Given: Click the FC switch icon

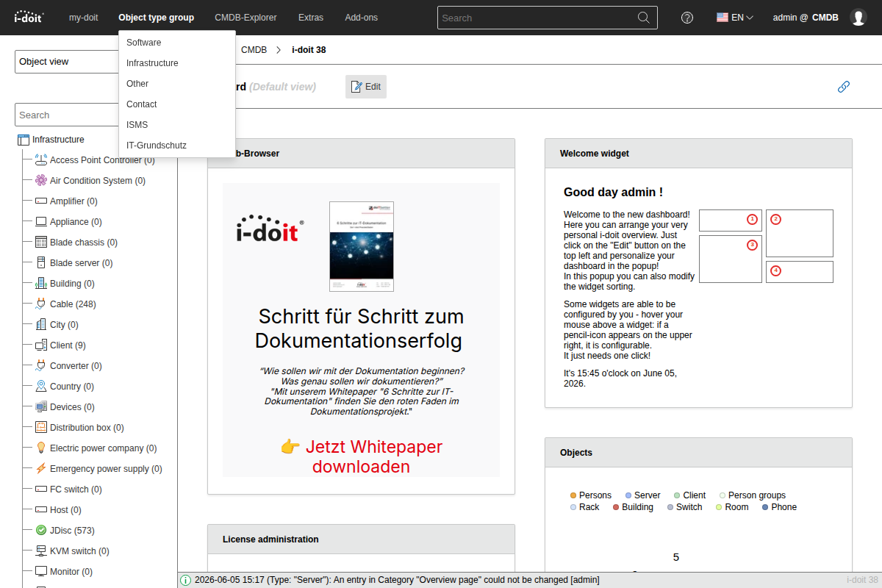Looking at the screenshot, I should tap(41, 490).
